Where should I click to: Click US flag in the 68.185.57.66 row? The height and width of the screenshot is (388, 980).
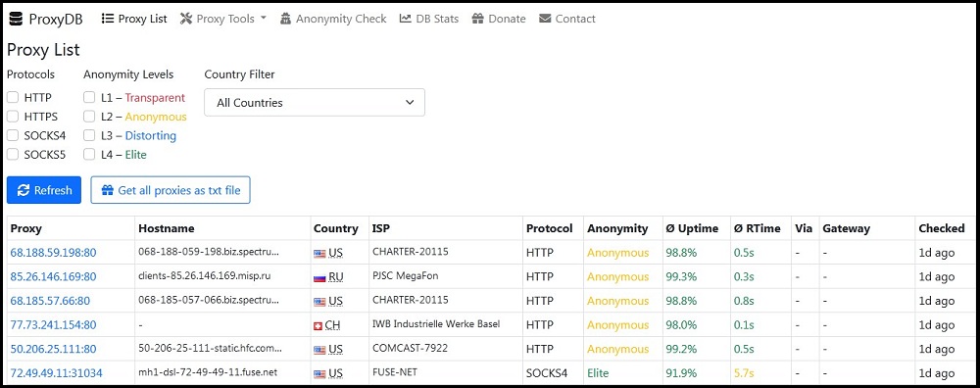(320, 301)
